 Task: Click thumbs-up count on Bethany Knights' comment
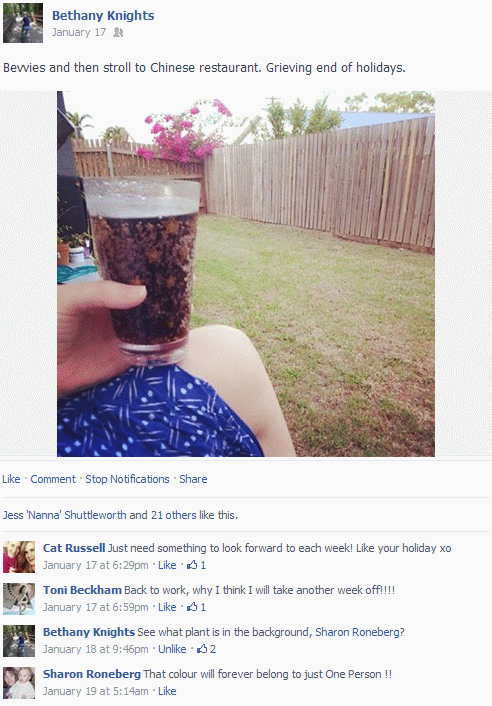tap(206, 649)
